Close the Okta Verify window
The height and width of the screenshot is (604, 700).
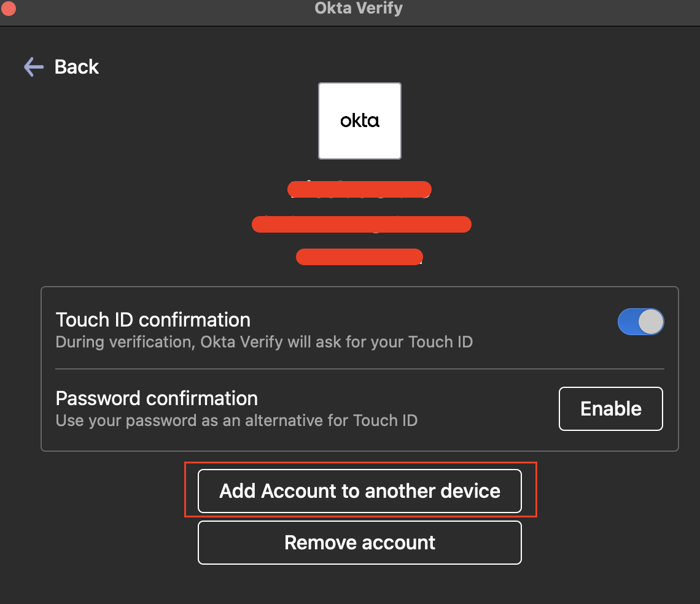coord(9,9)
